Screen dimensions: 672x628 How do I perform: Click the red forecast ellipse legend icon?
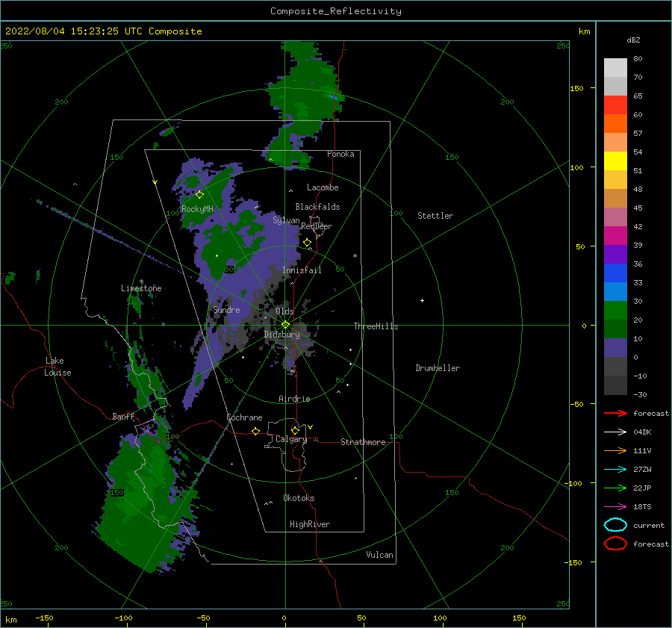[x=615, y=544]
